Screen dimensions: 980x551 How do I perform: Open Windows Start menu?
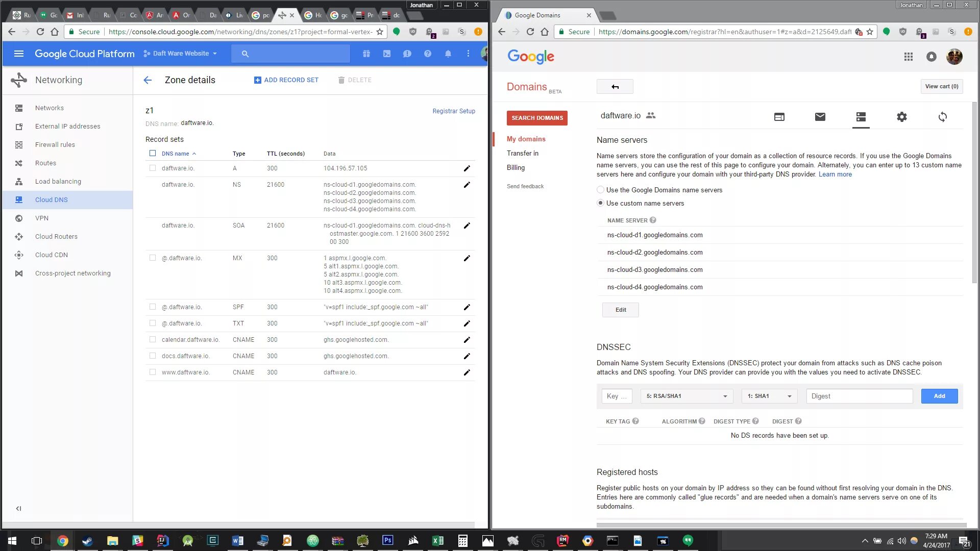point(12,541)
